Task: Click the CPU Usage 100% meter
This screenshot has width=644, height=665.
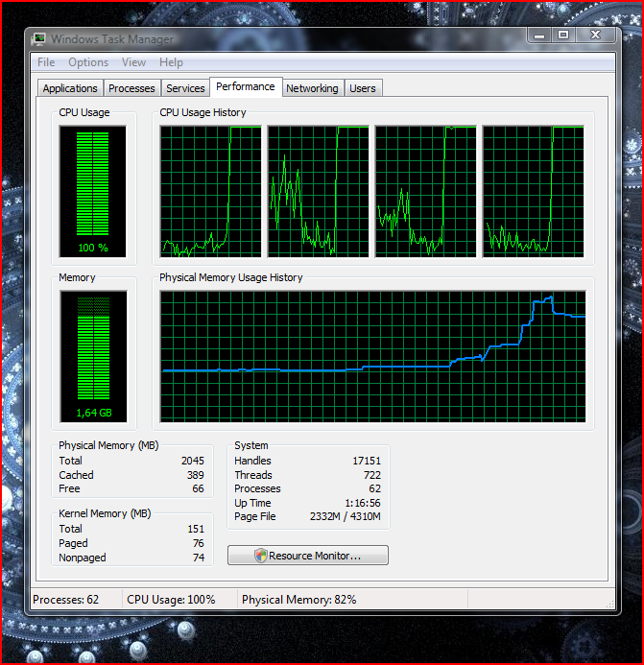Action: (93, 192)
